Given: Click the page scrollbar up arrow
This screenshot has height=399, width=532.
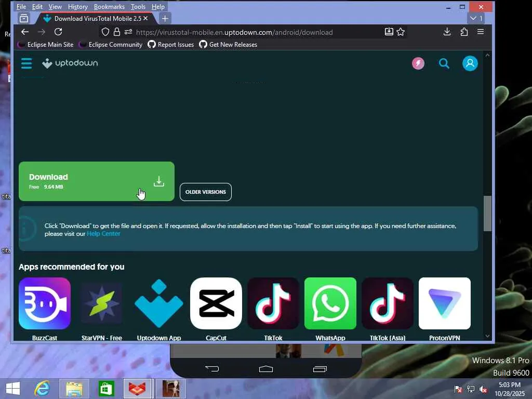Looking at the screenshot, I should coord(487,55).
